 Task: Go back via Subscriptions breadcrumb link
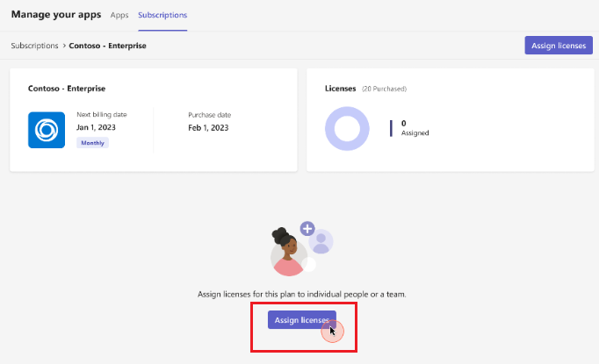pyautogui.click(x=34, y=45)
